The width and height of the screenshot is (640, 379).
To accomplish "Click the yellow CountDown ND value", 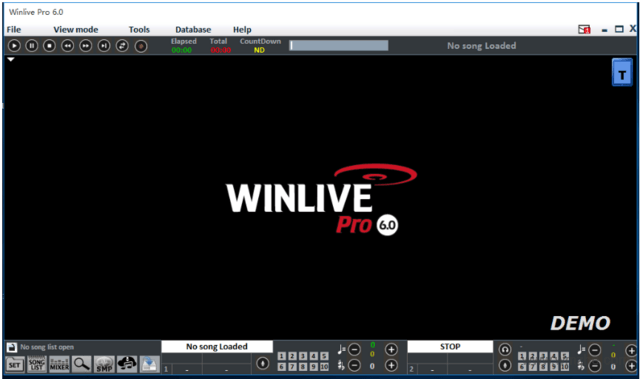I will pyautogui.click(x=259, y=50).
